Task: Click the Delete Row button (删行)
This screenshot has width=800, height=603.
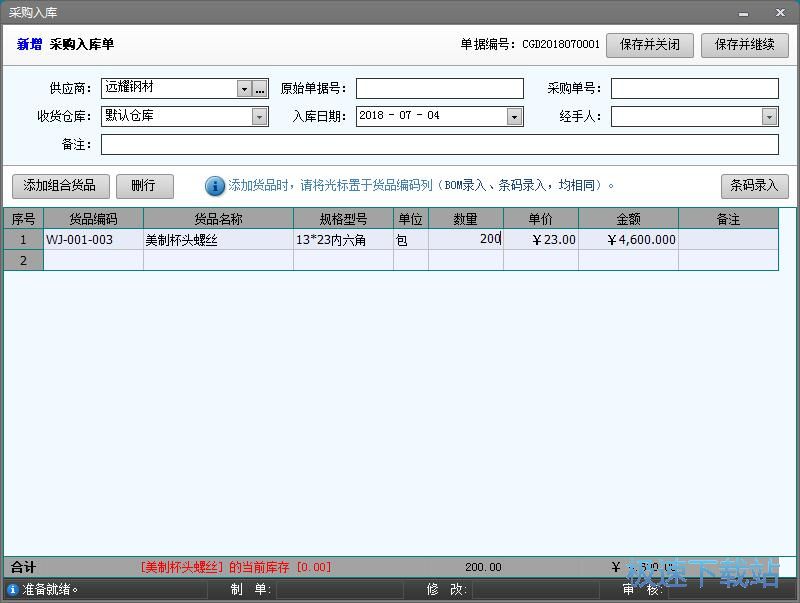Action: pos(145,186)
